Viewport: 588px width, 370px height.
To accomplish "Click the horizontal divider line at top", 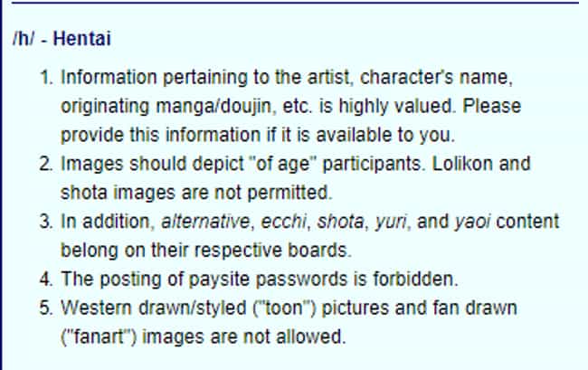I will (296, 3).
